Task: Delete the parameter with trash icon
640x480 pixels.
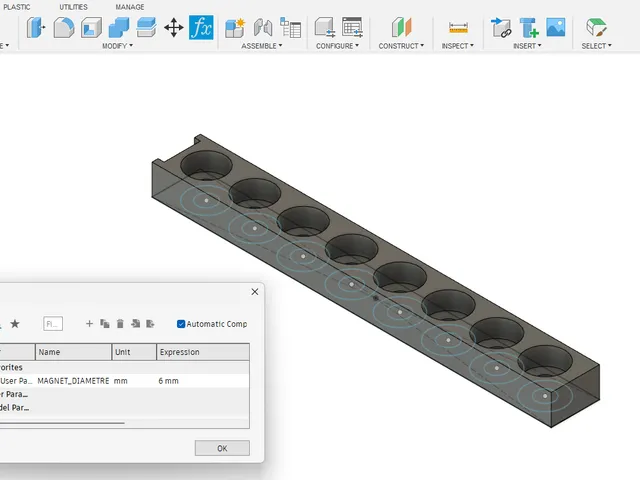Action: pos(120,324)
